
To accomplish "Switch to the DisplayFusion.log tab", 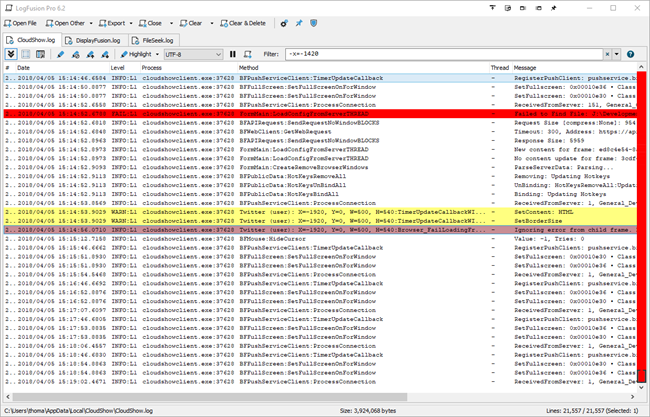I will point(94,41).
